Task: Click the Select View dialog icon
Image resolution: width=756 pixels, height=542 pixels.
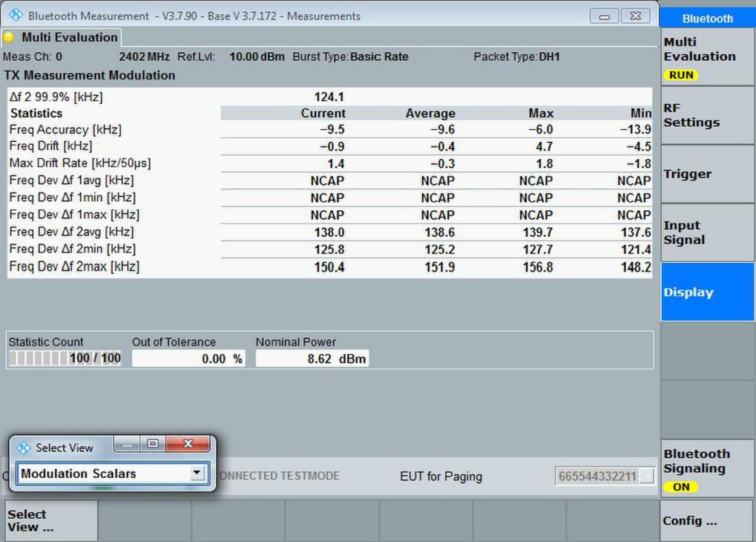Action: [23, 448]
